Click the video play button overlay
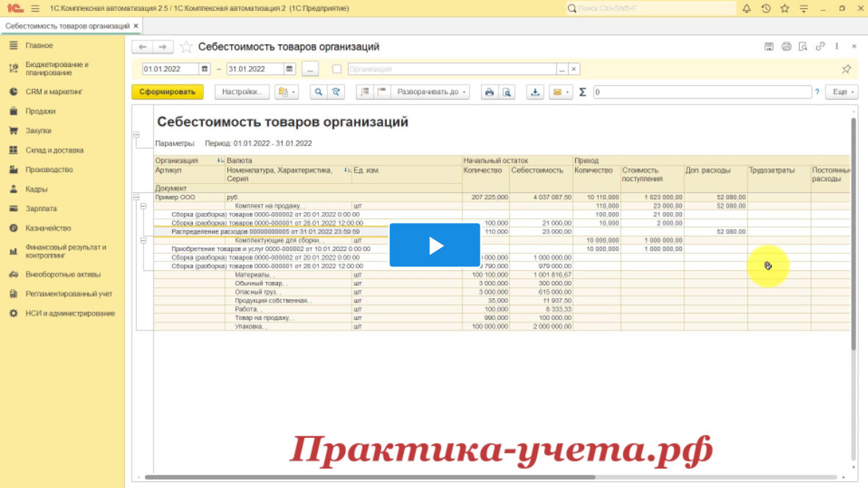The height and width of the screenshot is (488, 868). [435, 245]
